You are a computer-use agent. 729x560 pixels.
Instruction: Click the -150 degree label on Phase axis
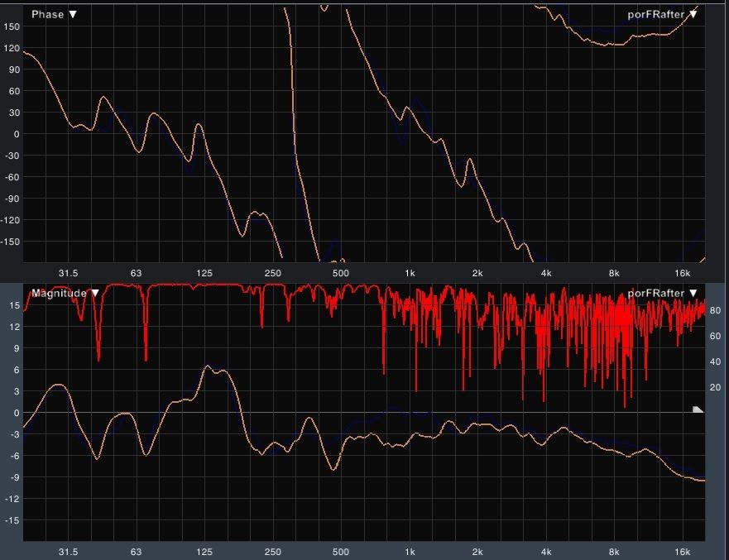[x=11, y=242]
